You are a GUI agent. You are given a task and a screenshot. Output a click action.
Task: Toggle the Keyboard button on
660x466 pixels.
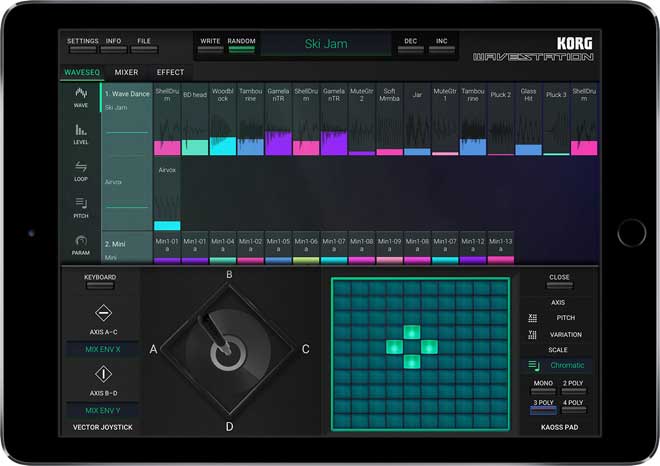99,284
